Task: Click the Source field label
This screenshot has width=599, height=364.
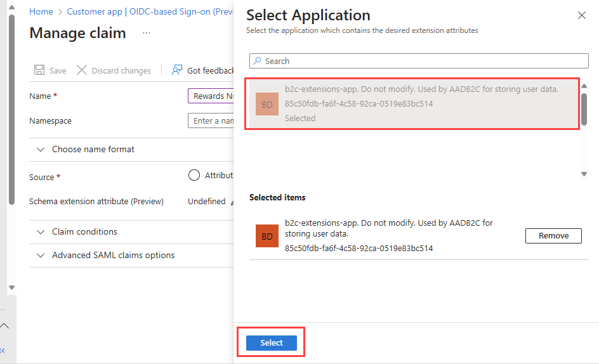Action: (44, 177)
